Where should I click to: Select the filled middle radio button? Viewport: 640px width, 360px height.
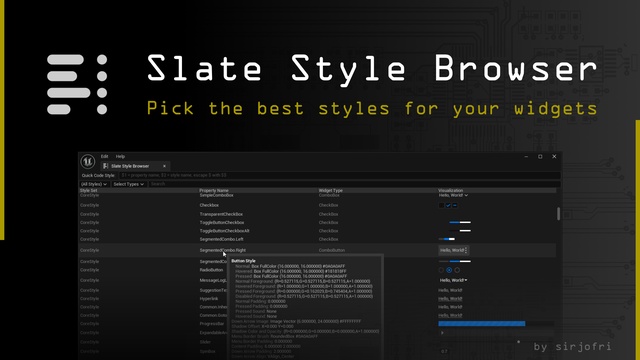click(x=449, y=270)
